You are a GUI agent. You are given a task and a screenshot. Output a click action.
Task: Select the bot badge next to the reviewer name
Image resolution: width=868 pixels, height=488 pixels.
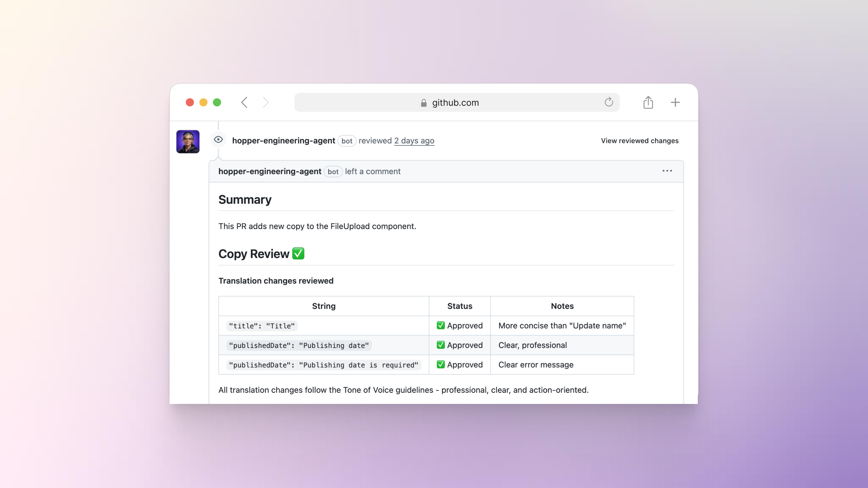(x=347, y=141)
